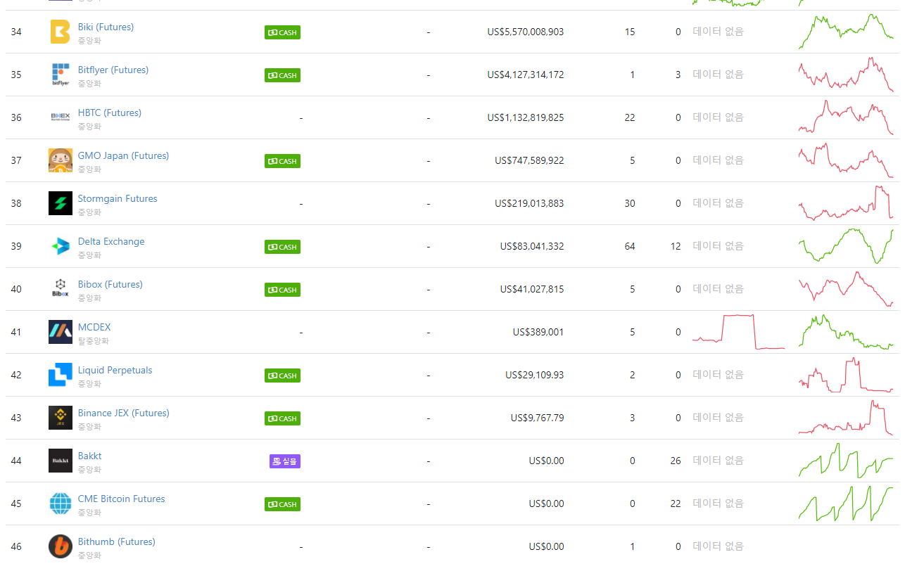Click the CASH badge in Delta Exchange row

coord(282,247)
